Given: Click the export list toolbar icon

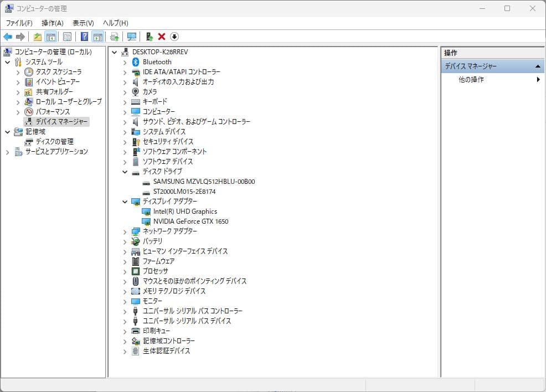Looking at the screenshot, I should point(66,37).
